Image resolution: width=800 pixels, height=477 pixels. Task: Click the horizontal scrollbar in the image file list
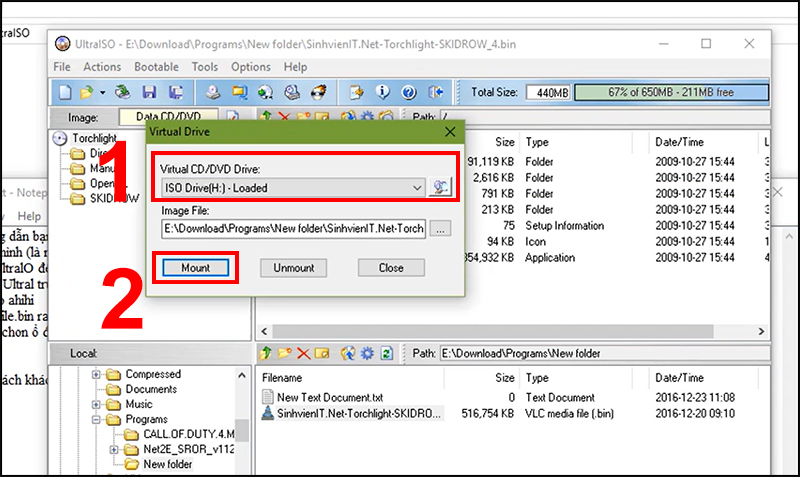493,331
